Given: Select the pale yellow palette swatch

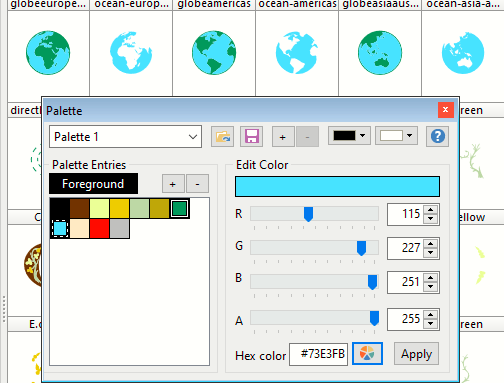Looking at the screenshot, I should [x=99, y=209].
